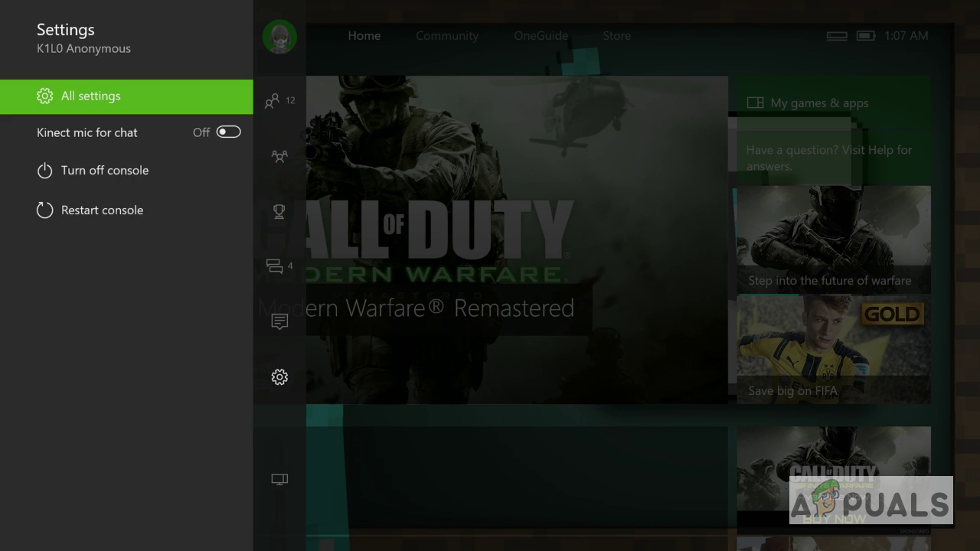Open the Achievements trophy icon
This screenshot has height=551, width=980.
(279, 211)
